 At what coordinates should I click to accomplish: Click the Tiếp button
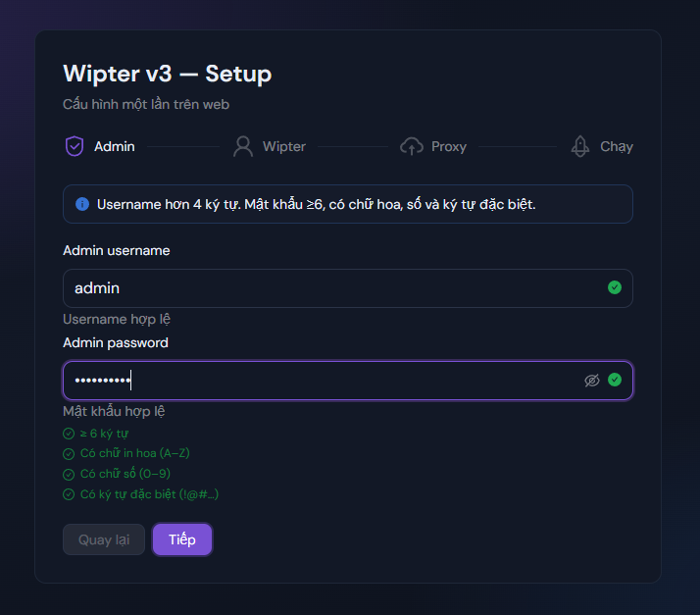coord(182,539)
